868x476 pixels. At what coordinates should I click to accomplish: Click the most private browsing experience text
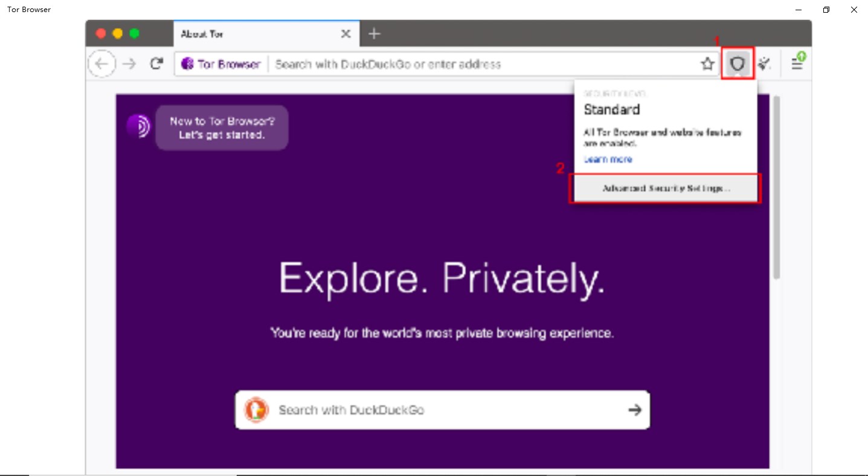point(442,333)
